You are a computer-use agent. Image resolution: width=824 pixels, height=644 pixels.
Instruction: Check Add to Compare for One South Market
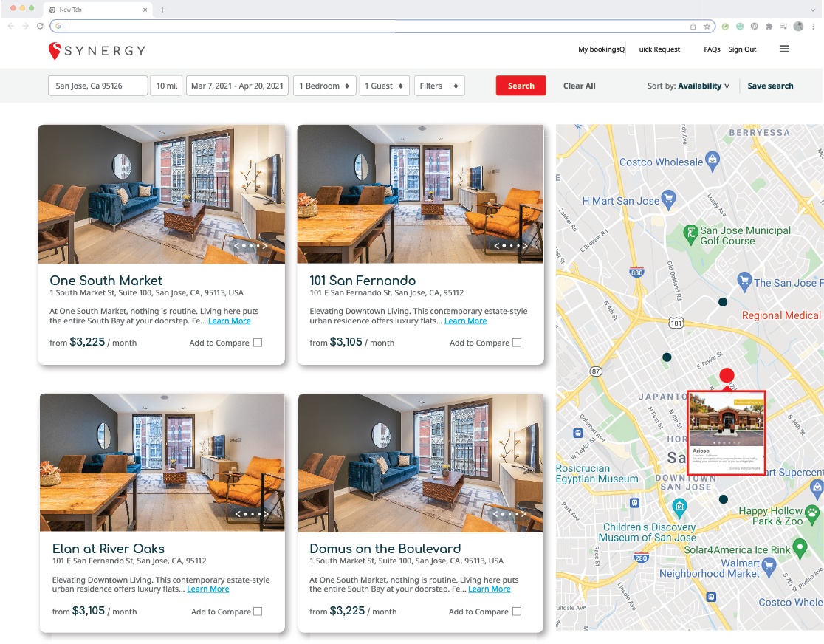(x=256, y=342)
